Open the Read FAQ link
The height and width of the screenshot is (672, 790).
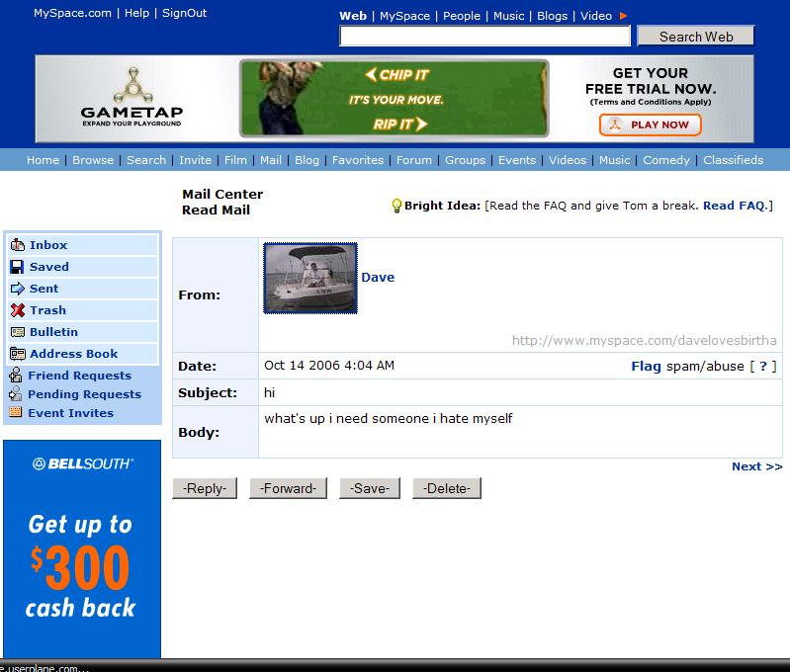pos(735,206)
